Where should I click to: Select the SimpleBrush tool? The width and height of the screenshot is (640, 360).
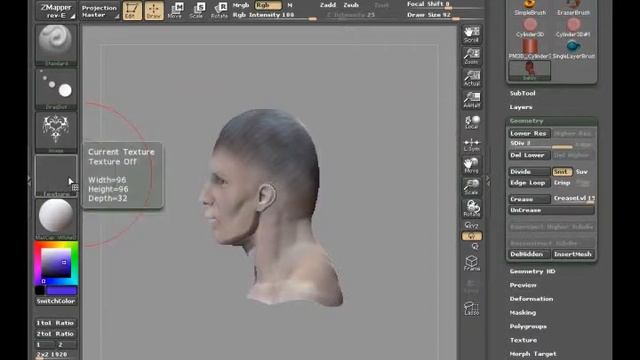pyautogui.click(x=530, y=8)
